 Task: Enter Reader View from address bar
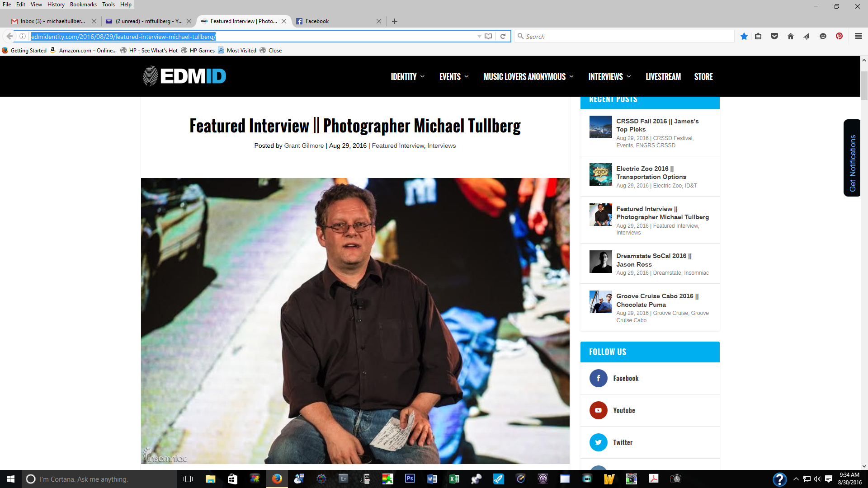[488, 36]
